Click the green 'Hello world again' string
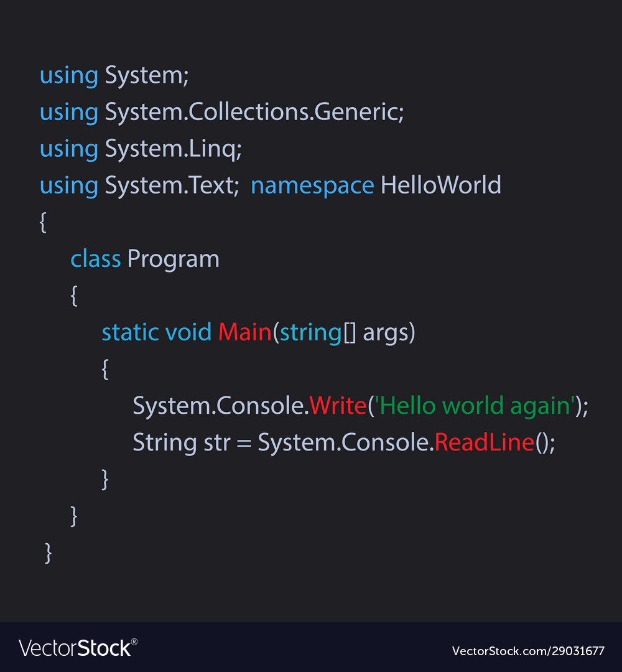The image size is (622, 672). click(x=475, y=406)
